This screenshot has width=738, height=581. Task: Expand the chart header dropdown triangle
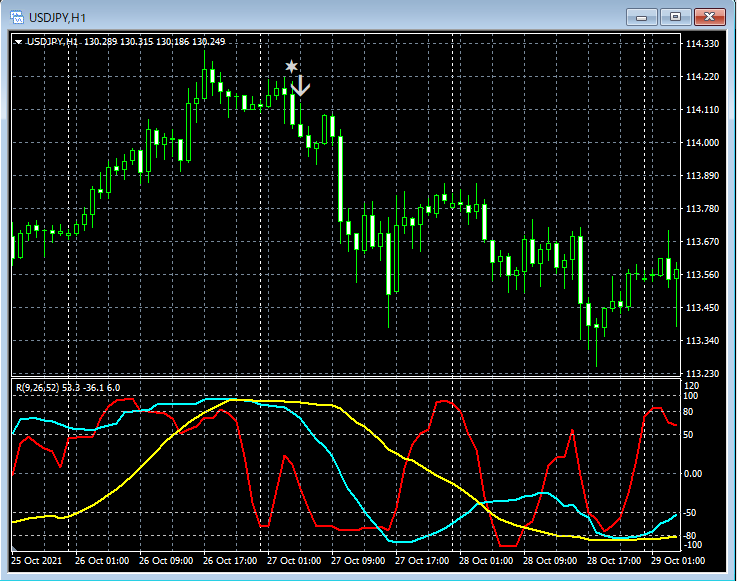pos(18,42)
